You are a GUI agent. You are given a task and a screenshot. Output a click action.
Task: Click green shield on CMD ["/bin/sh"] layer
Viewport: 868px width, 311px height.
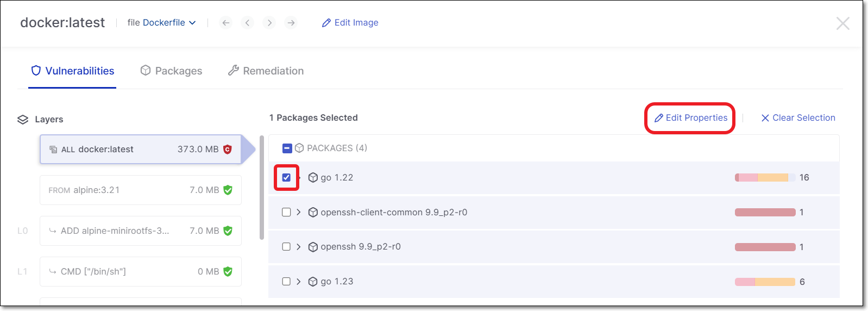(228, 271)
